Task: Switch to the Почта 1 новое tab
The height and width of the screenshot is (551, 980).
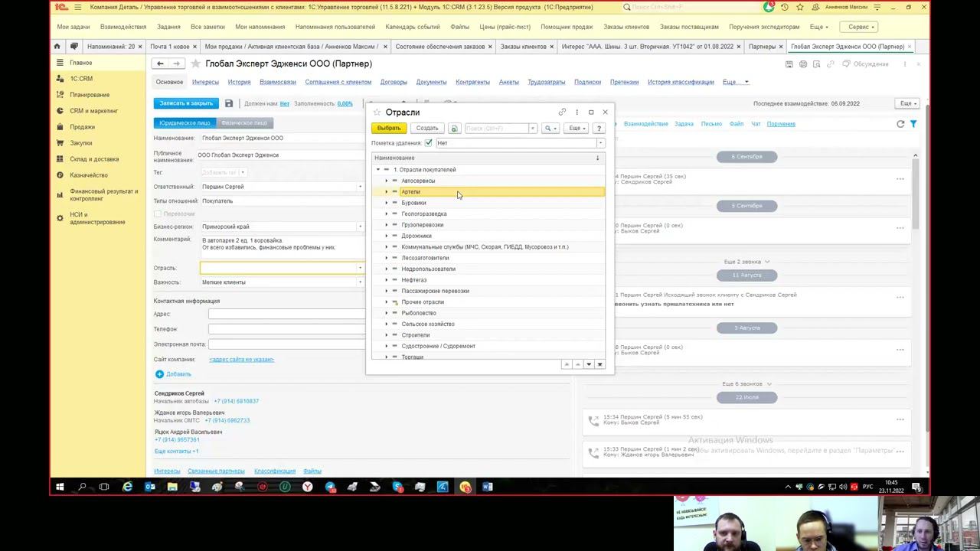Action: (x=170, y=47)
